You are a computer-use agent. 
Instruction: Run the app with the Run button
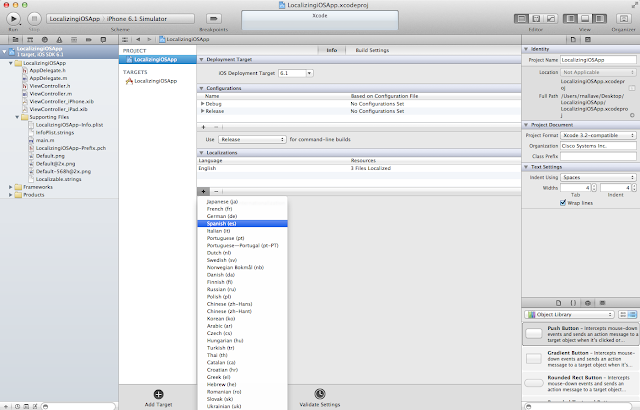click(x=13, y=19)
